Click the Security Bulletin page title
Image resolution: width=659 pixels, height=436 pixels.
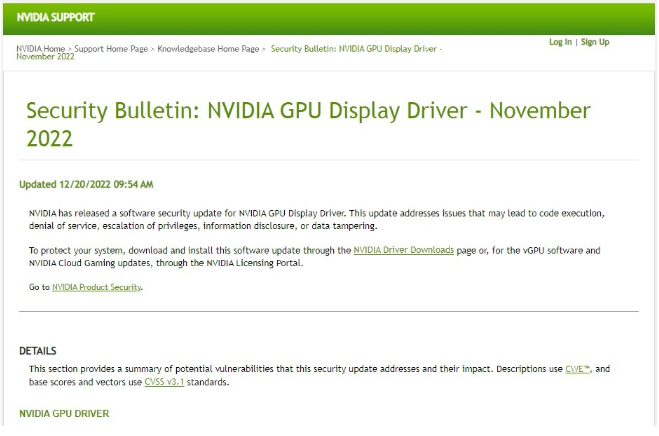tap(308, 124)
